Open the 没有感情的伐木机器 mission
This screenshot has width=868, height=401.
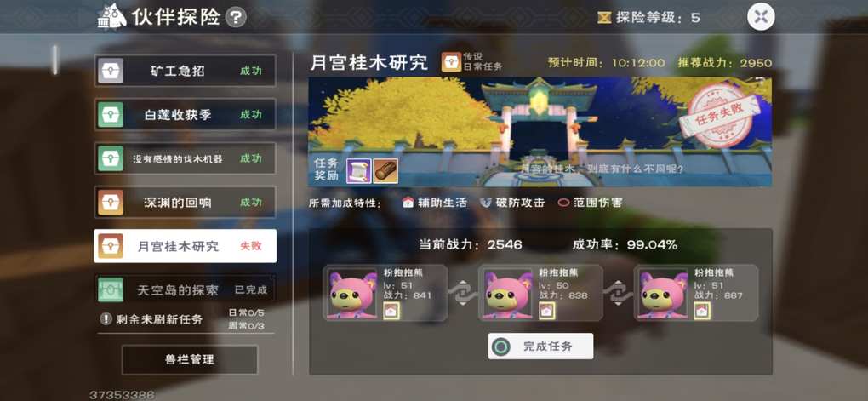coord(185,158)
